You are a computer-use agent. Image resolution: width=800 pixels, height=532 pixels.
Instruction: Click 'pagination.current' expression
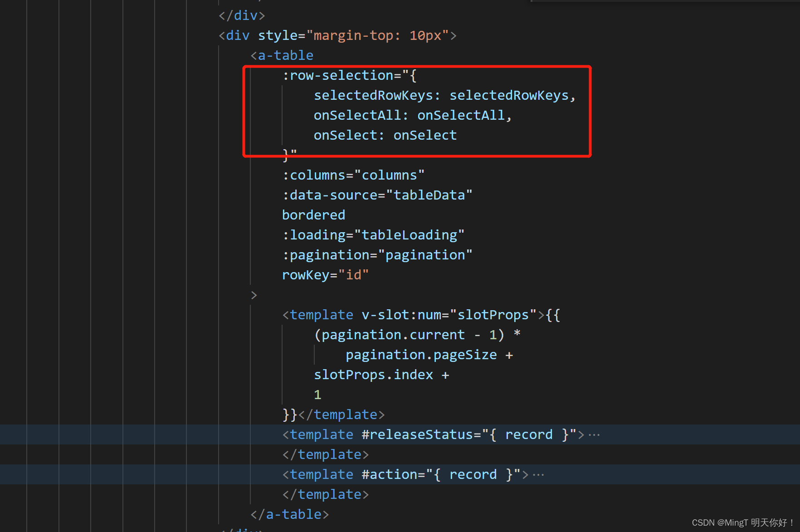pos(393,335)
